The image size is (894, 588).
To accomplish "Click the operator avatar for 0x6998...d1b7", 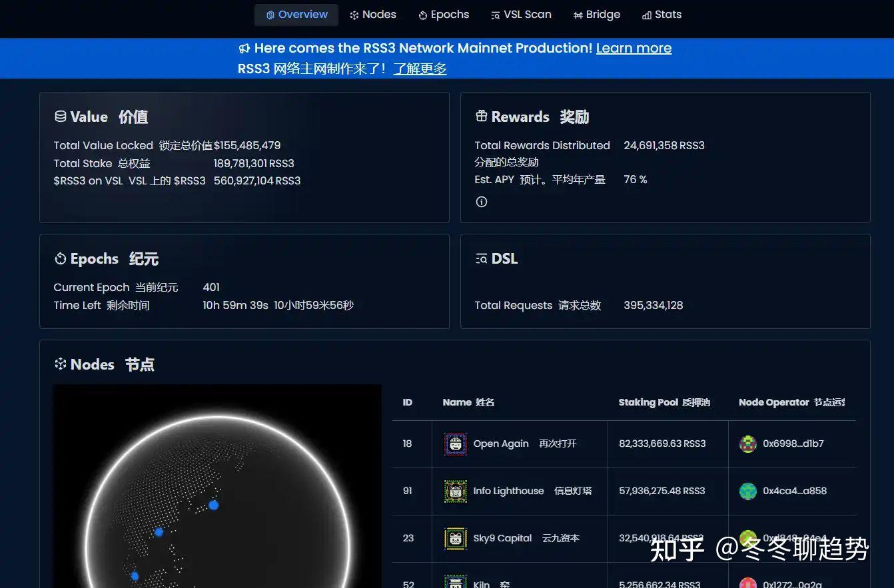I will 747,443.
